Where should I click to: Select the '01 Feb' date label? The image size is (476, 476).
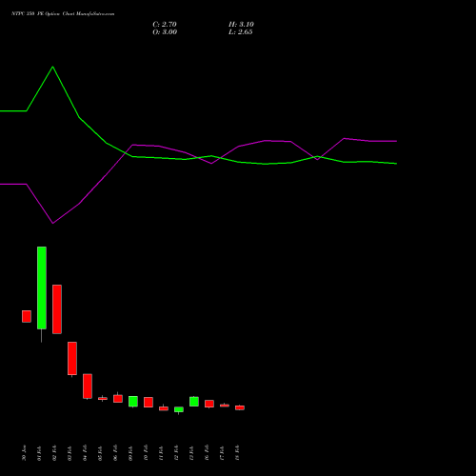click(39, 452)
